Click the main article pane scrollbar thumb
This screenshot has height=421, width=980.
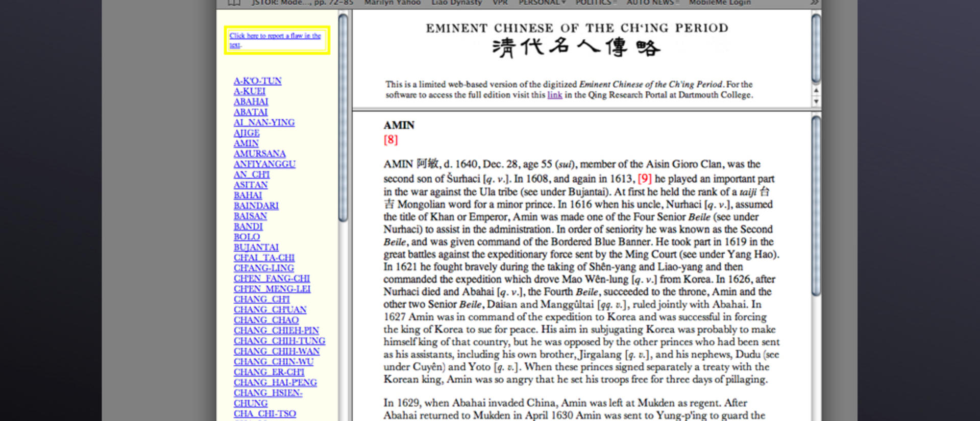[816, 206]
